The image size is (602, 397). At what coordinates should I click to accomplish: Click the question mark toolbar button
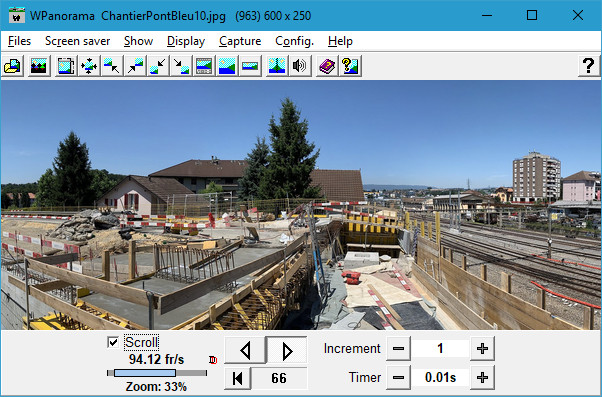click(x=589, y=66)
